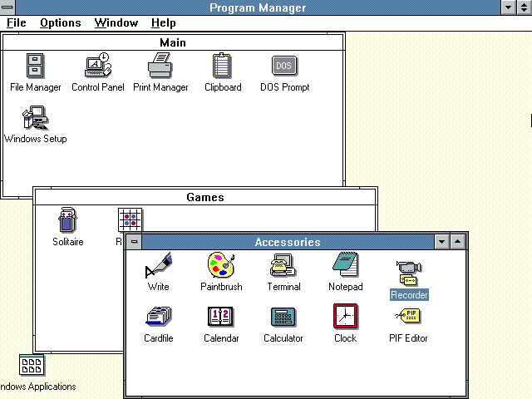The image size is (532, 399).
Task: Select the Calculator icon
Action: [283, 318]
